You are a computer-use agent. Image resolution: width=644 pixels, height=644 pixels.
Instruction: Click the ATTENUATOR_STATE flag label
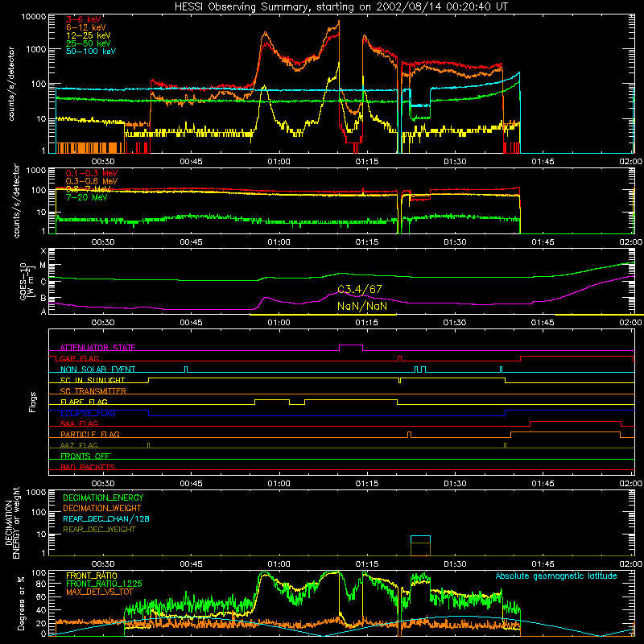pos(97,348)
